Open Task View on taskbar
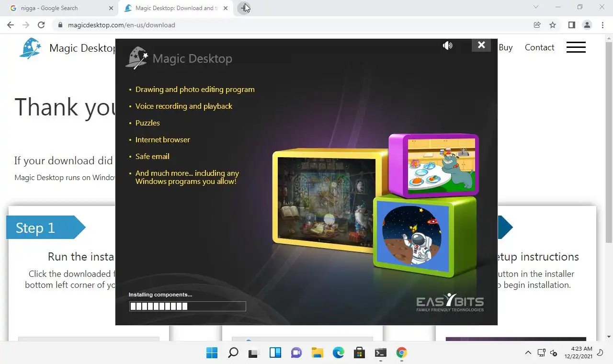Image resolution: width=613 pixels, height=364 pixels. pos(254,353)
